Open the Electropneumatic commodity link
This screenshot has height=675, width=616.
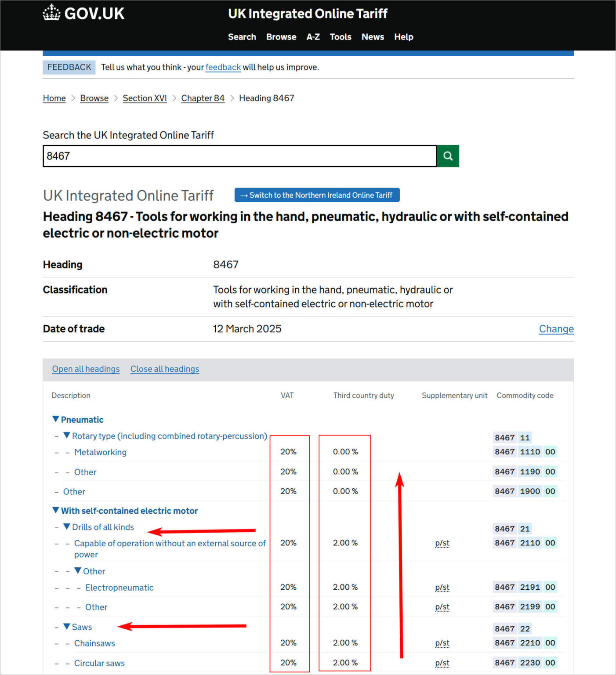[x=119, y=588]
